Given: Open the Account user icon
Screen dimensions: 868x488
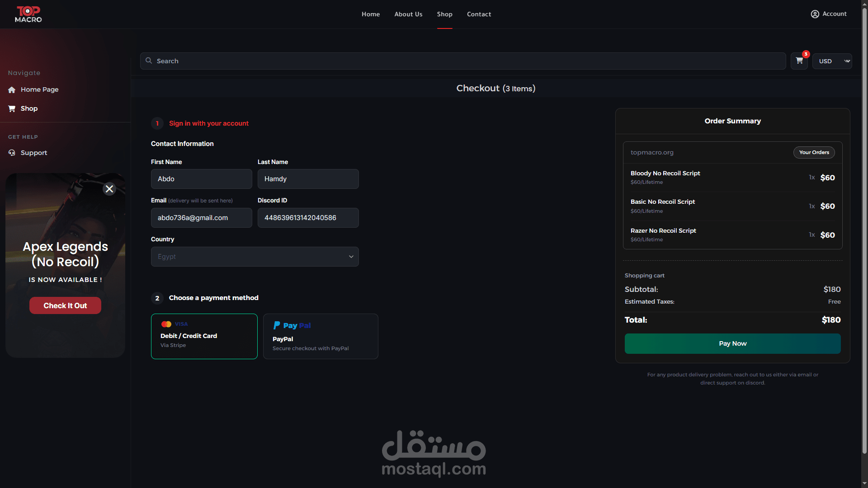Looking at the screenshot, I should (815, 14).
